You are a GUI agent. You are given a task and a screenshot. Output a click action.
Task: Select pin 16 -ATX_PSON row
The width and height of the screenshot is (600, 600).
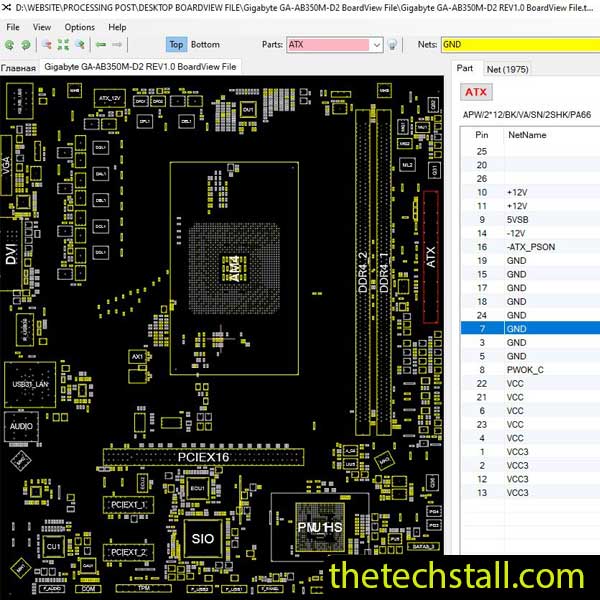pyautogui.click(x=530, y=247)
